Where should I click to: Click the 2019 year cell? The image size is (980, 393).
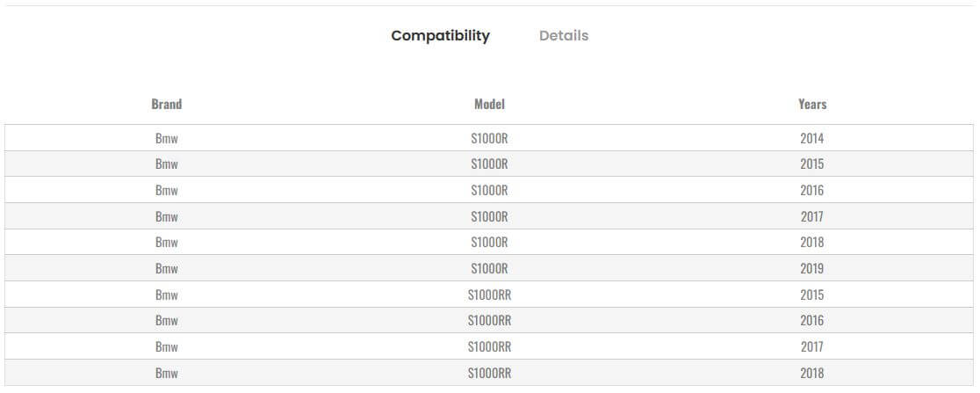[812, 269]
